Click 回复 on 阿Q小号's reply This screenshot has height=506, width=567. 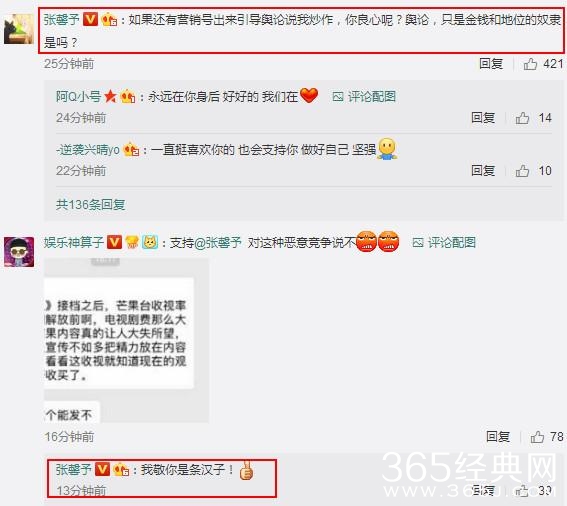[483, 118]
